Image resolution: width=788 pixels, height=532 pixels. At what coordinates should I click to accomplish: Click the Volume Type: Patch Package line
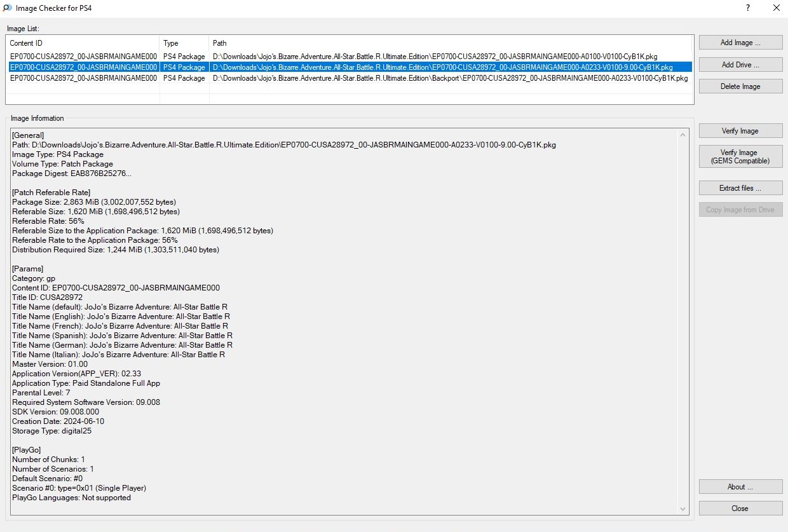coord(63,164)
